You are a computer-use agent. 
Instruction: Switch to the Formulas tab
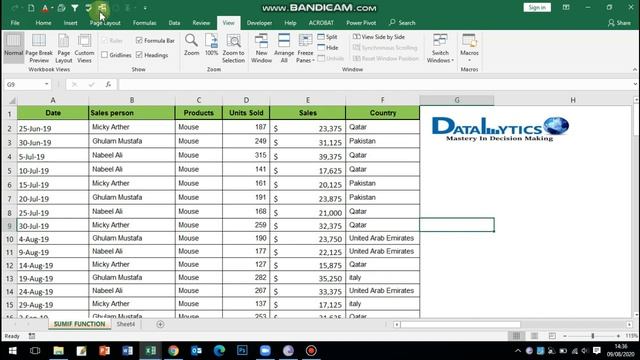[x=144, y=23]
